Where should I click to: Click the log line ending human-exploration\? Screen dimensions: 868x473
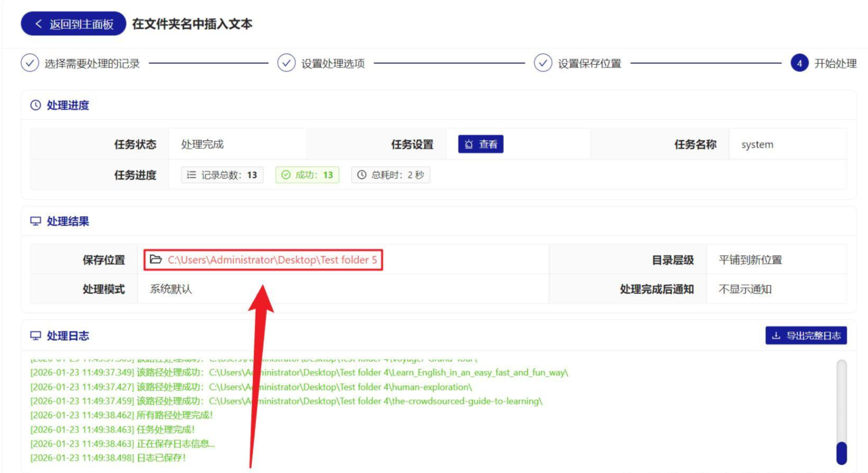251,387
